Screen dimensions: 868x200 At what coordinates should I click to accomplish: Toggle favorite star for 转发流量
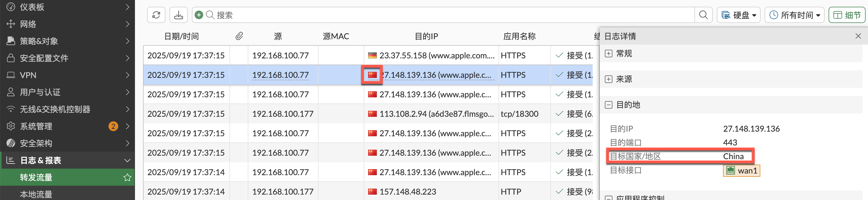127,177
